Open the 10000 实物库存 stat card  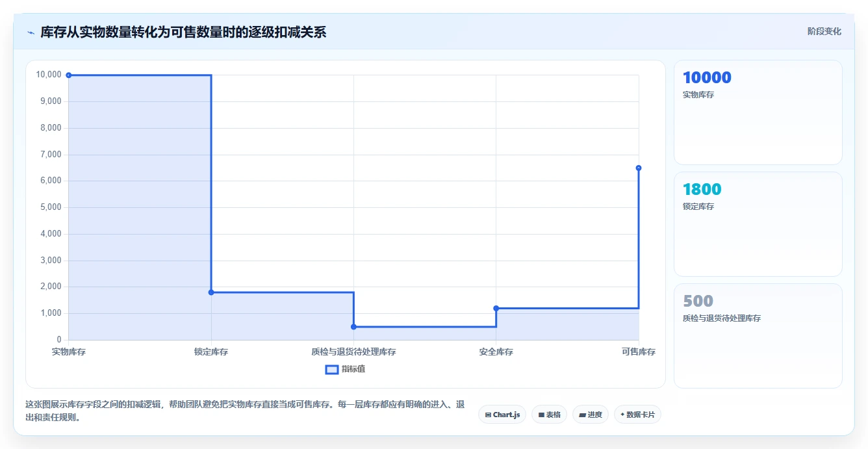pyautogui.click(x=758, y=112)
